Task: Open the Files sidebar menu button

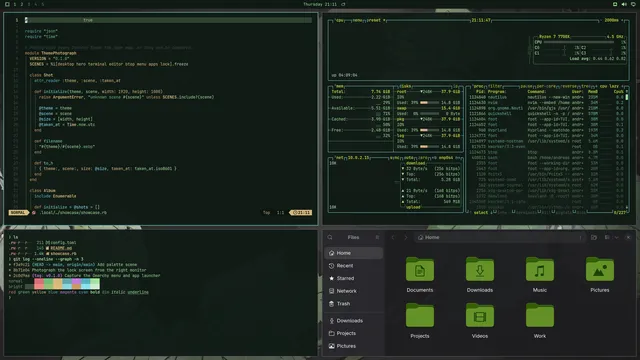Action: tap(377, 237)
